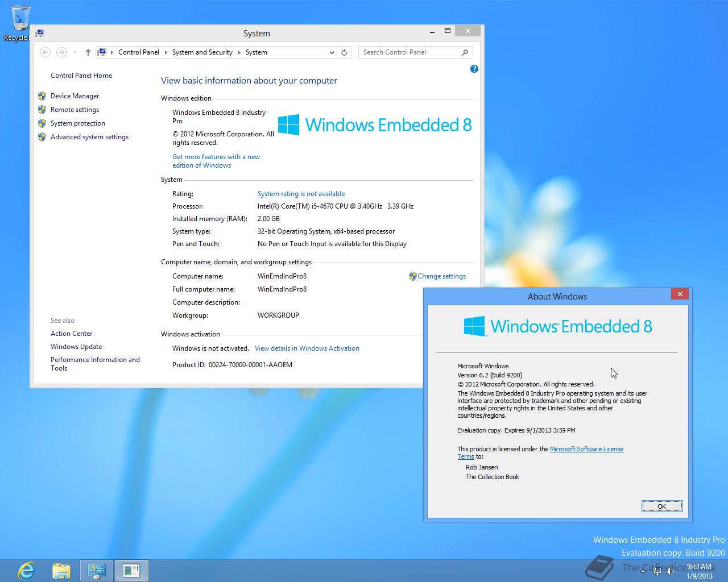Click the taskbar clock showing 1/9/2013
728x582 pixels.
click(x=700, y=571)
